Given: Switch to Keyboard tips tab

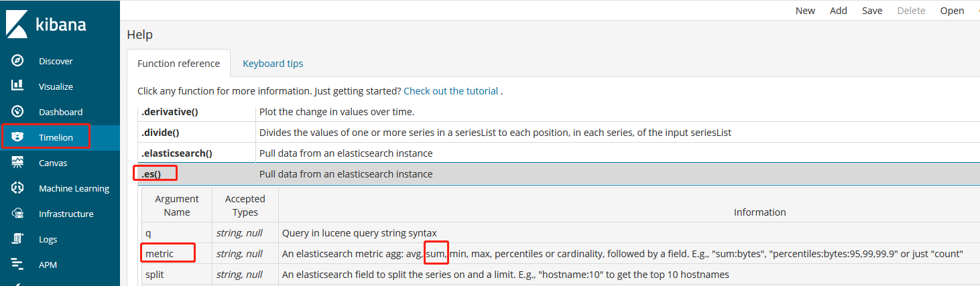Looking at the screenshot, I should pyautogui.click(x=273, y=64).
